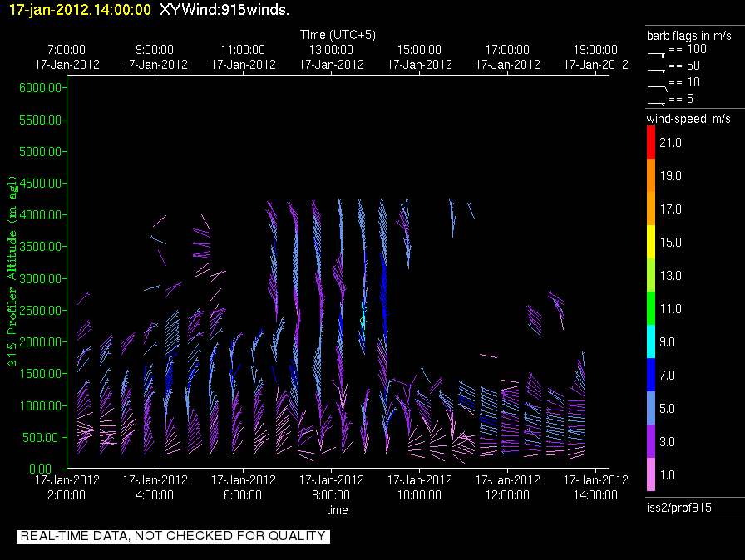745x560 pixels.
Task: Click the '9:00:00' top axis time label
Action: [155, 50]
